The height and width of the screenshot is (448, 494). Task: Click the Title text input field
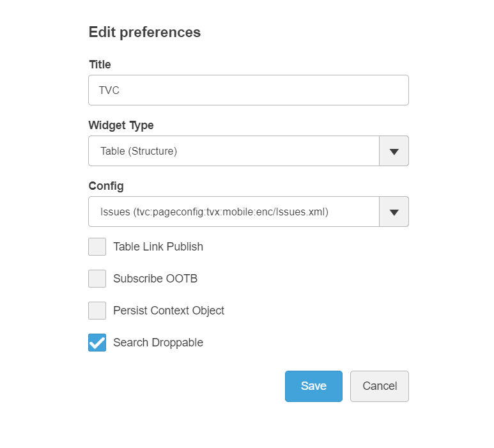tap(248, 90)
